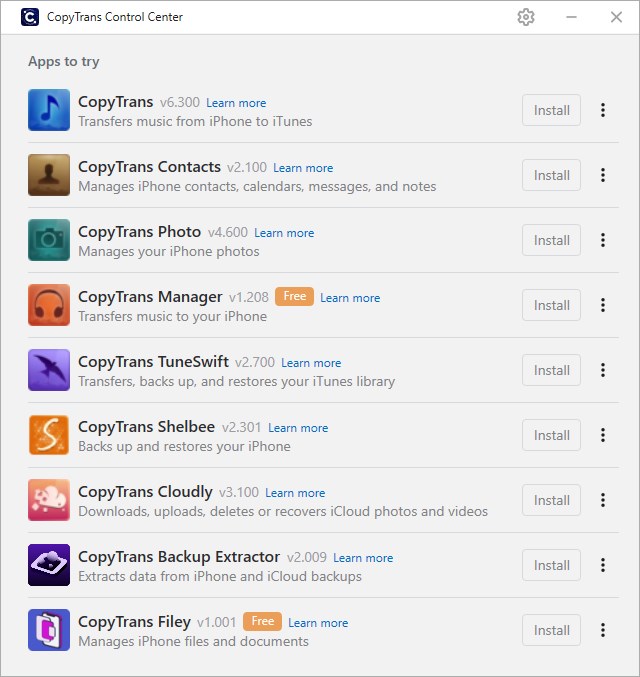Click the 'Apps to try' heading
The image size is (640, 677).
pyautogui.click(x=64, y=61)
